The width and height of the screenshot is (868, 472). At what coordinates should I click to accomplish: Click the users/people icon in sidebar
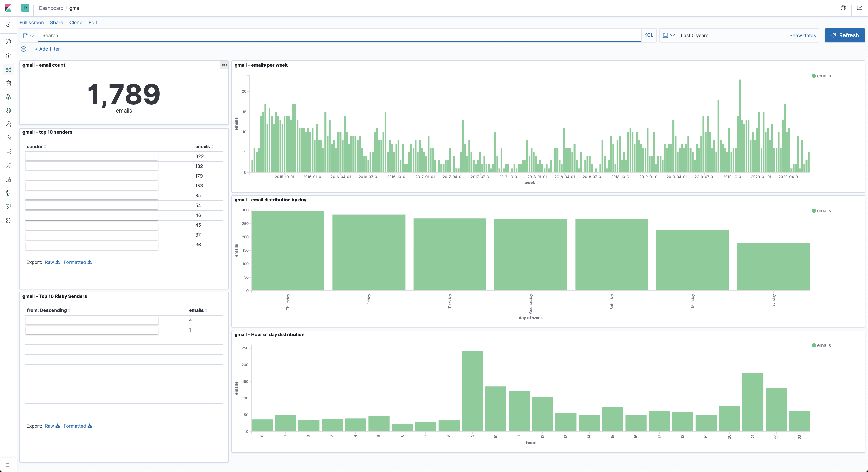click(x=8, y=124)
